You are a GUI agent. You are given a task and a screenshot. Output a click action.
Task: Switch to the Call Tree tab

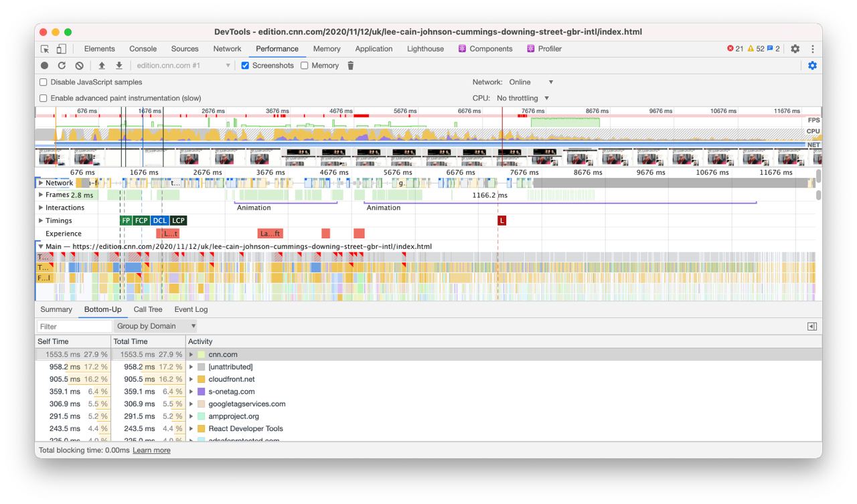point(148,309)
